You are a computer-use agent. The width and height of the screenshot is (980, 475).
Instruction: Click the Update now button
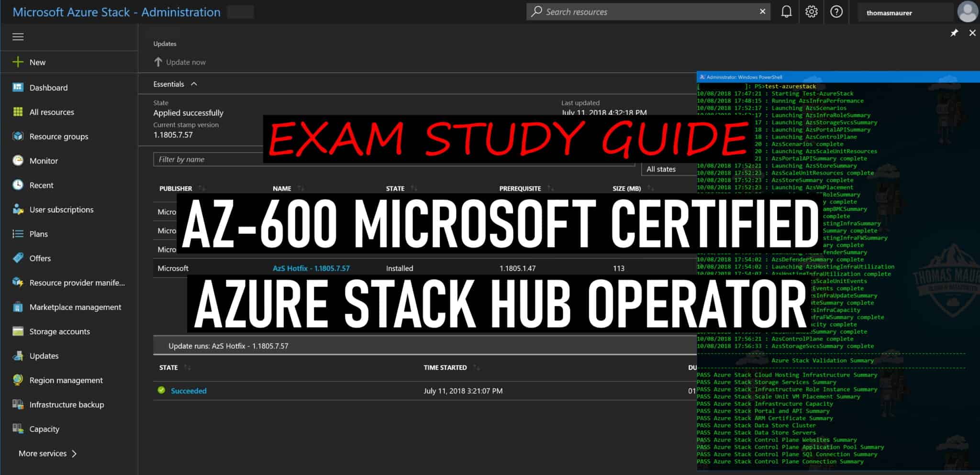coord(180,62)
